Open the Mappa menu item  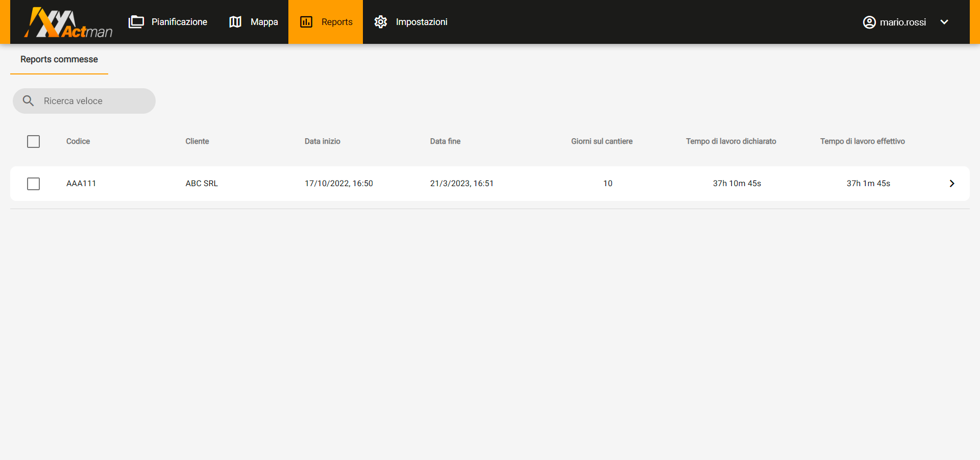254,22
